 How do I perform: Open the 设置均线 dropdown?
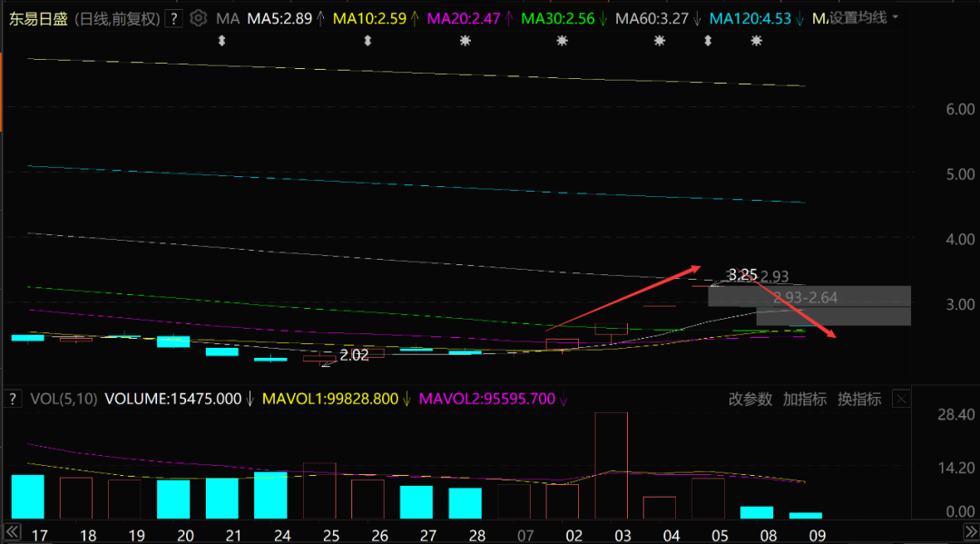(863, 18)
